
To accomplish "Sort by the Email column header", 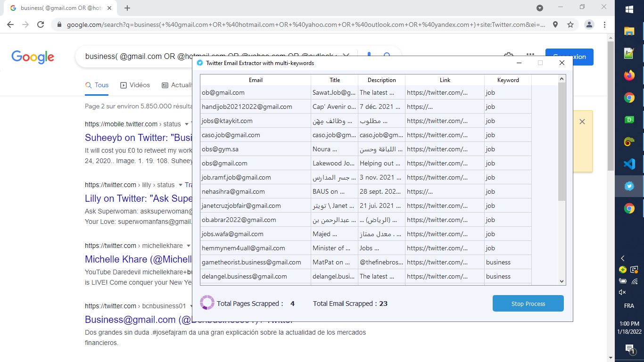I will (x=256, y=80).
